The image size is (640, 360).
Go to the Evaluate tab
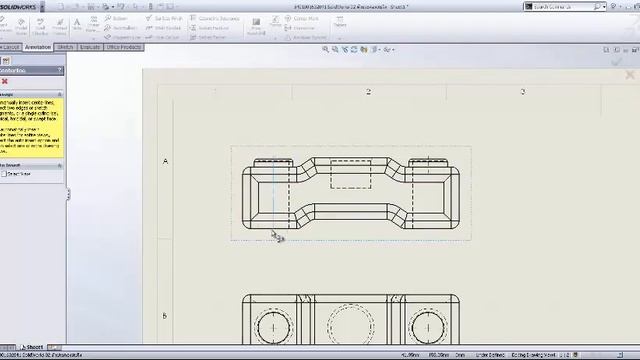pos(90,47)
